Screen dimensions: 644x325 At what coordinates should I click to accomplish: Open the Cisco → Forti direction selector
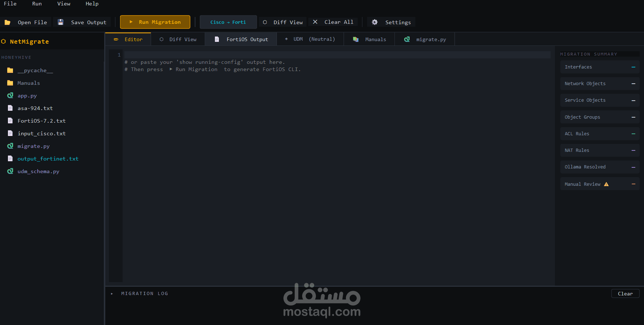point(228,22)
